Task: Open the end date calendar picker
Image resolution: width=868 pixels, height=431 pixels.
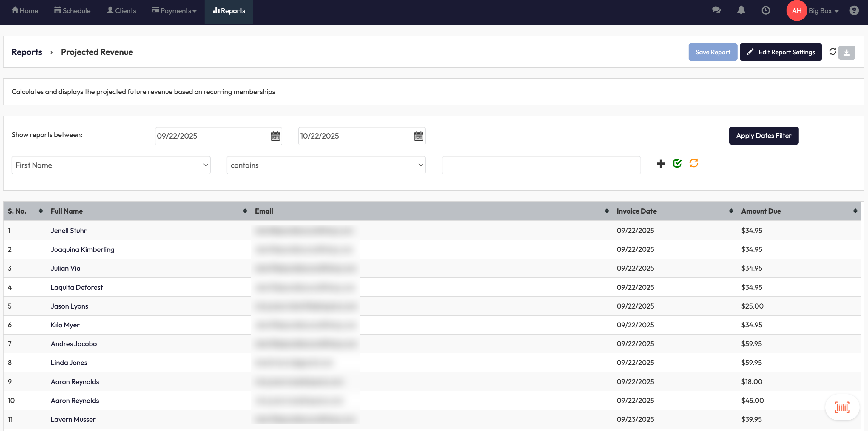Action: point(419,136)
